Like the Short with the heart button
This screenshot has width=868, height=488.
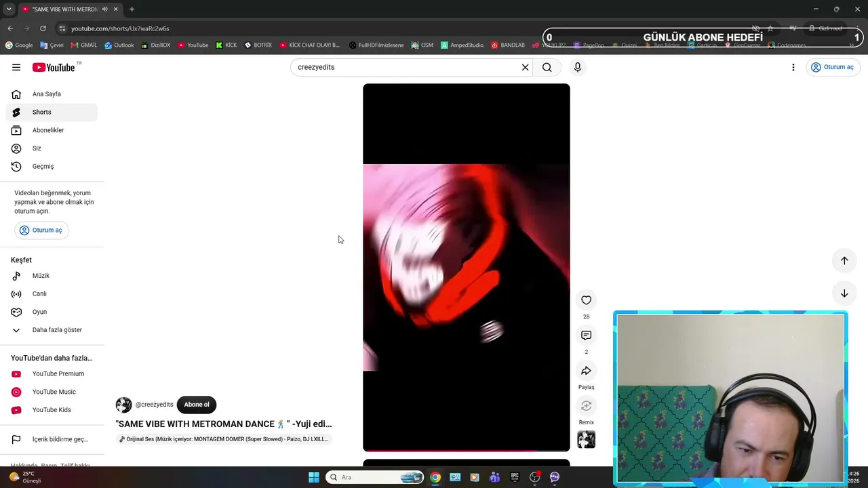click(x=587, y=300)
